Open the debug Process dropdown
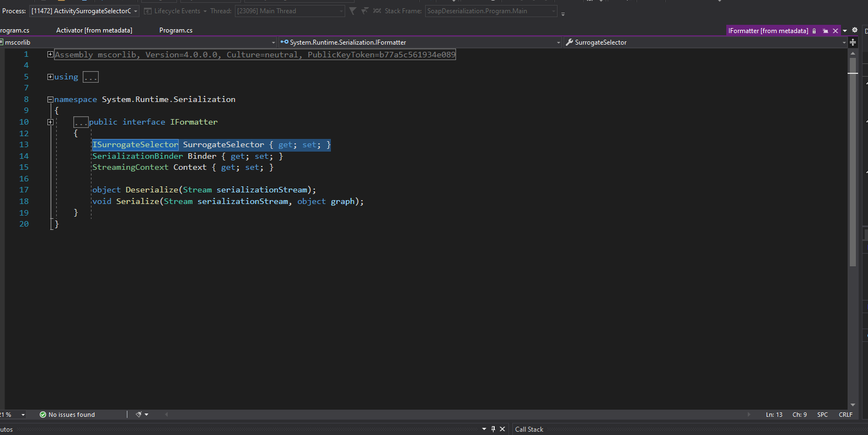Image resolution: width=868 pixels, height=435 pixels. click(x=84, y=11)
